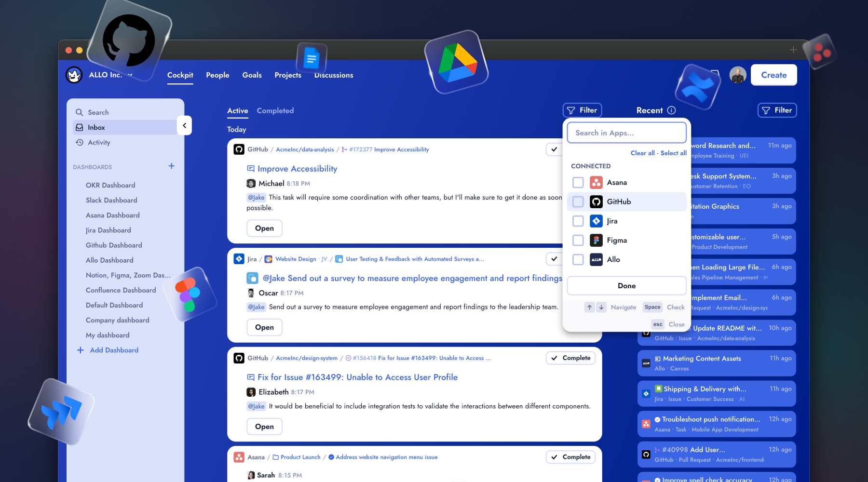Viewport: 868px width, 482px height.
Task: Check the Asana checkbox
Action: pos(578,182)
